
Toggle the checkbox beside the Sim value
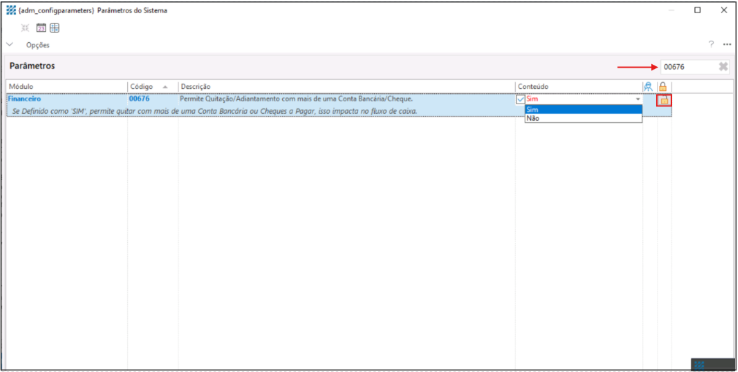tap(521, 99)
